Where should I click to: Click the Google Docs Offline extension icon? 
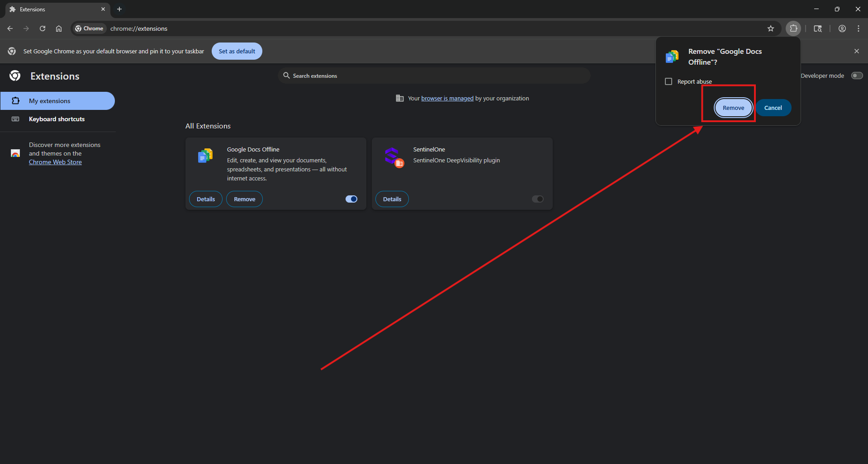205,156
